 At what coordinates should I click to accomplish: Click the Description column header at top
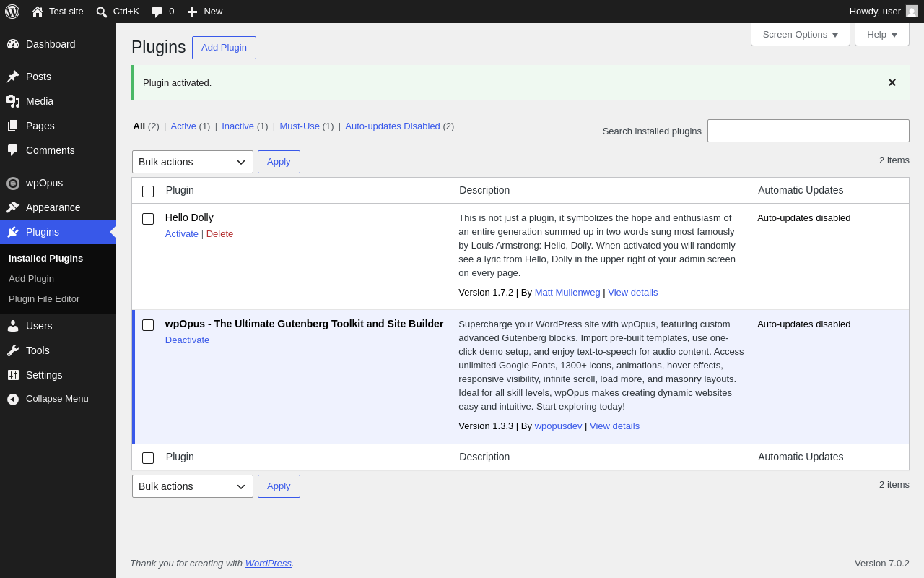pos(484,191)
